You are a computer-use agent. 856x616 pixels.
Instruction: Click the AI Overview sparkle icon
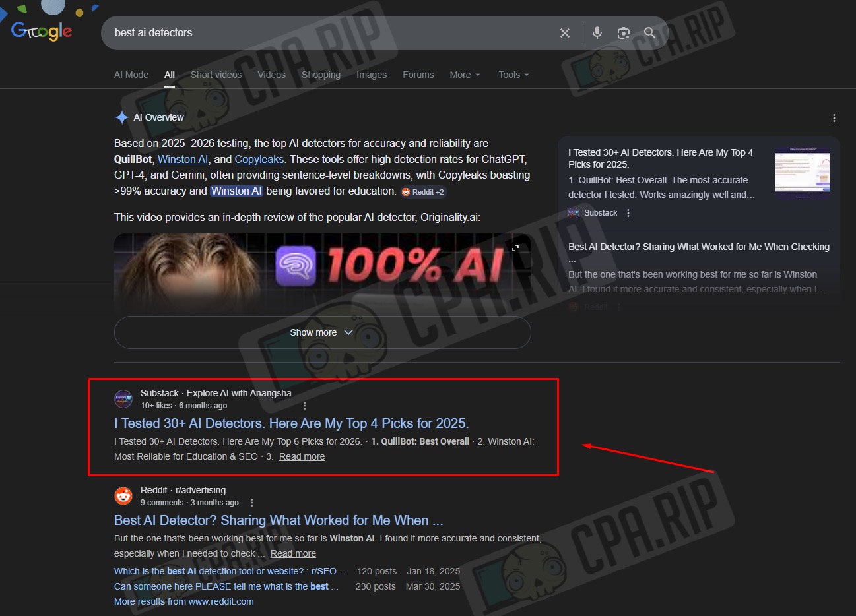(122, 117)
